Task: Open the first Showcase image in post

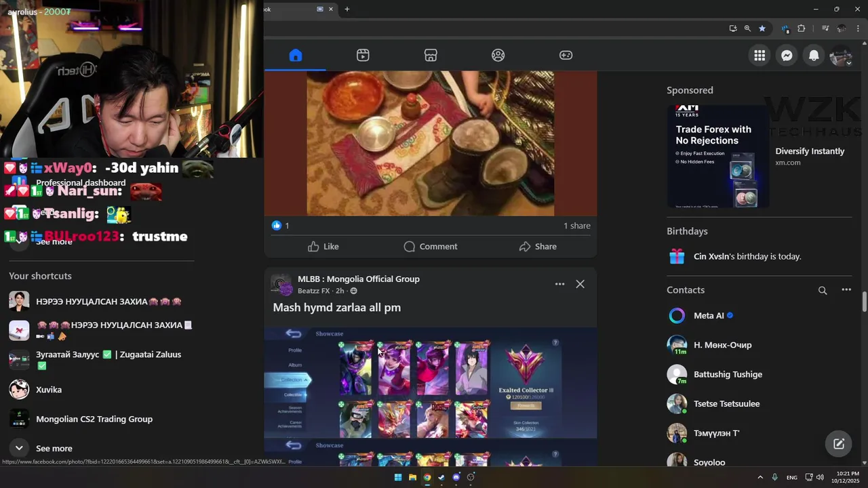Action: (x=431, y=383)
